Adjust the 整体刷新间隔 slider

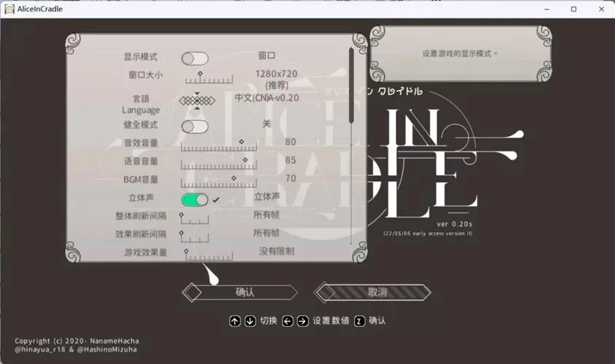click(x=194, y=218)
